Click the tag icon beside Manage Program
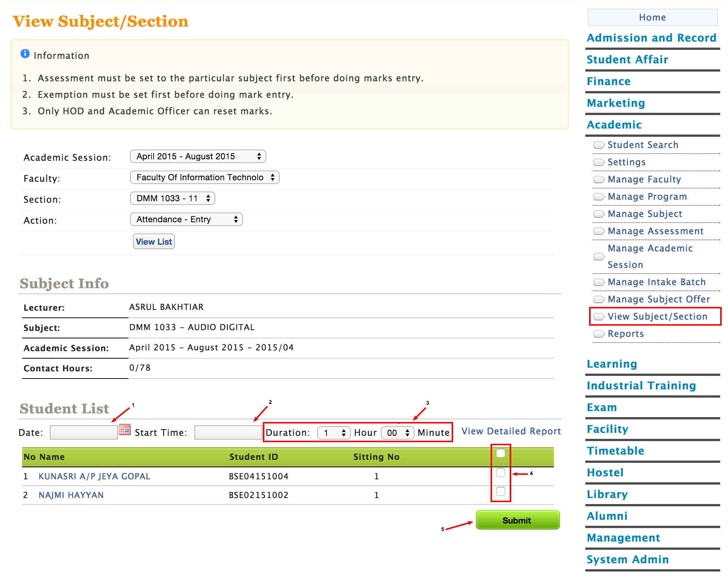Screen dimensions: 728x579 [x=599, y=197]
